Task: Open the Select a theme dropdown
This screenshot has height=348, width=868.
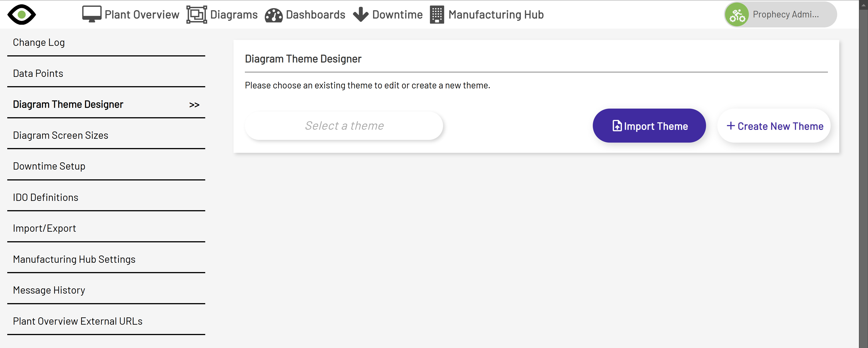Action: pos(344,125)
